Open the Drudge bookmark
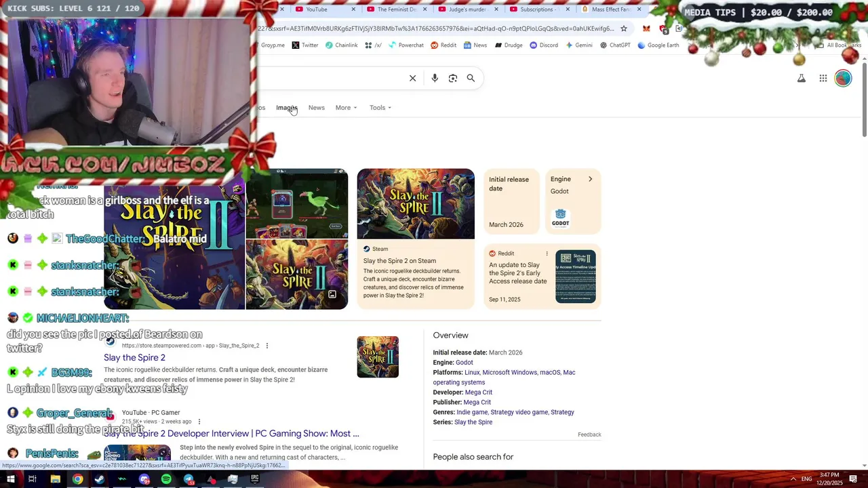The height and width of the screenshot is (488, 868). click(508, 45)
